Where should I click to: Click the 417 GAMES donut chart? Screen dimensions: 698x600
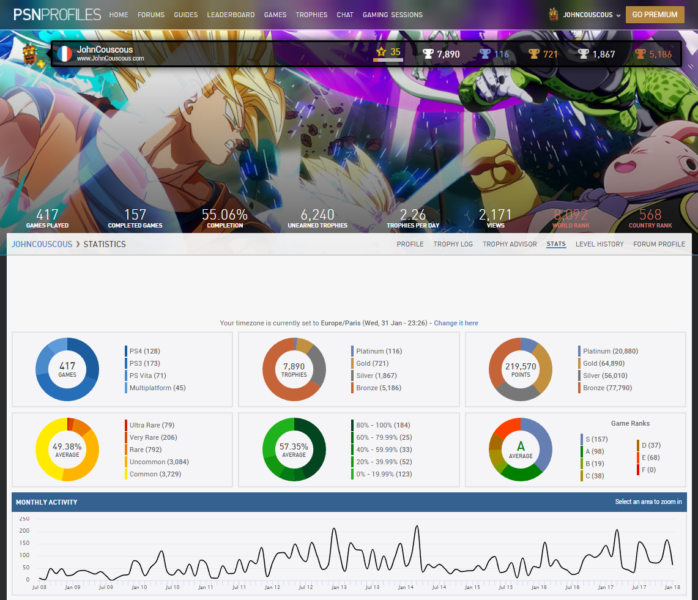tap(67, 369)
